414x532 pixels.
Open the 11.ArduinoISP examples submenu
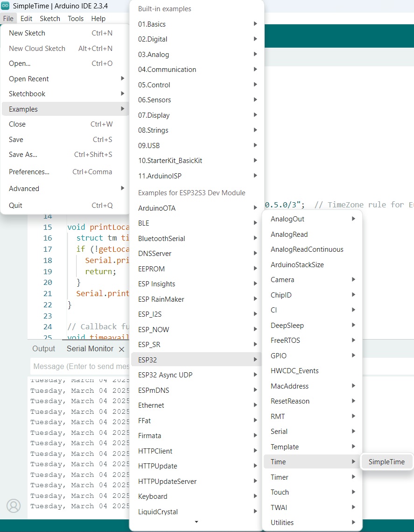click(x=196, y=176)
